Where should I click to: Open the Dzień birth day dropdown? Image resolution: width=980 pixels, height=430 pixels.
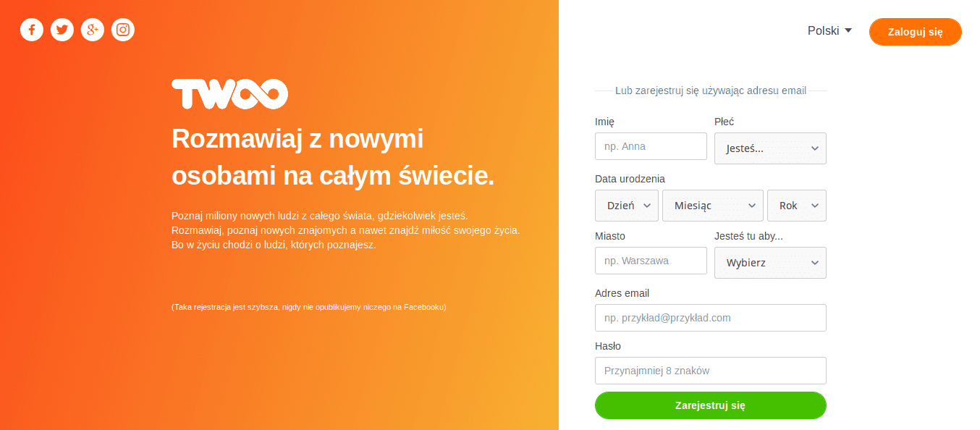627,206
